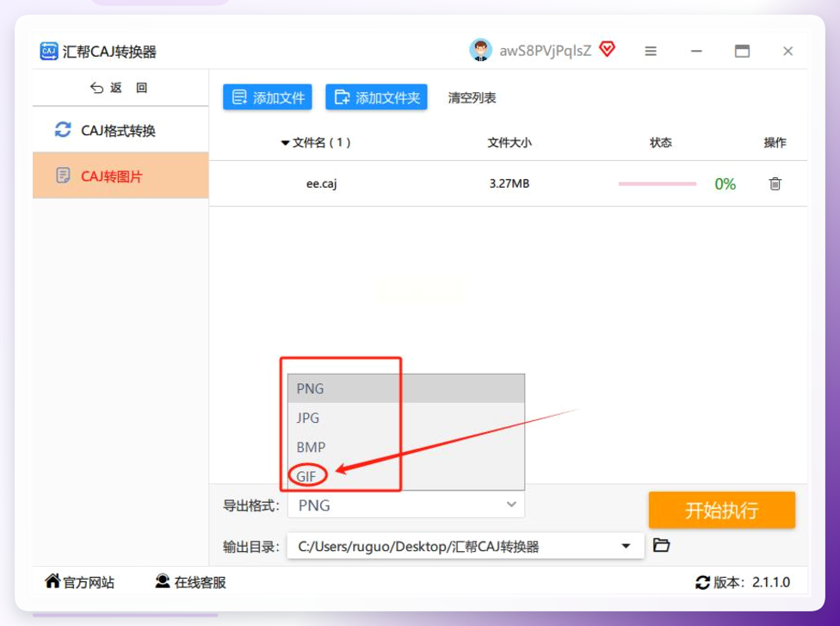Close the converter window

(x=787, y=51)
